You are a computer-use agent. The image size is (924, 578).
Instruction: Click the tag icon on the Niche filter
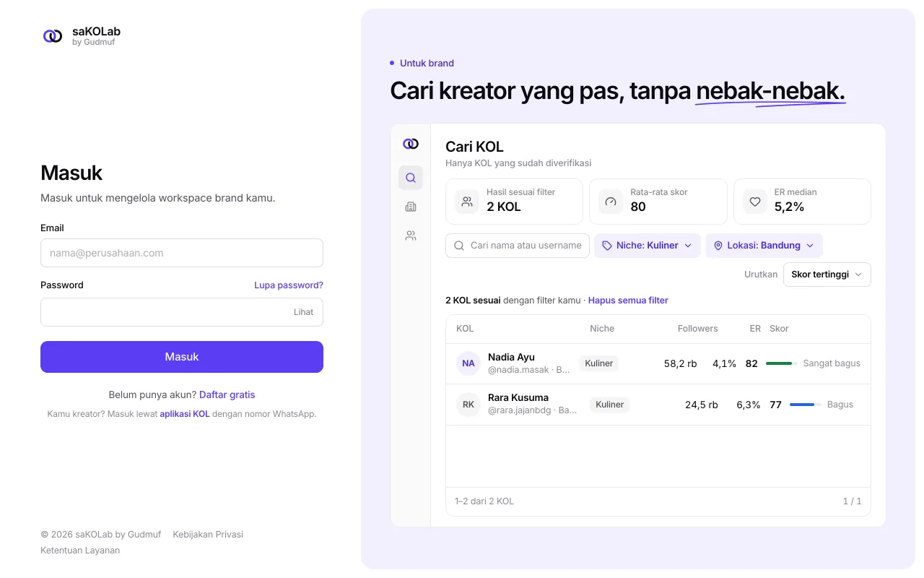607,246
